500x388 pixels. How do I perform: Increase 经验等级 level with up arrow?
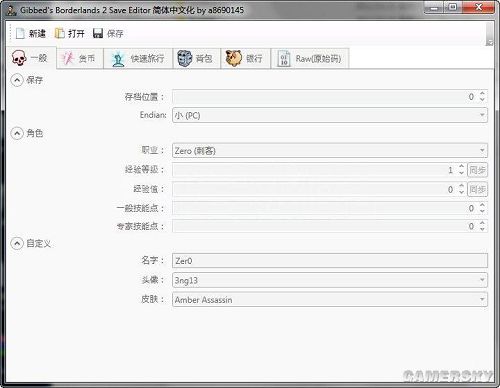461,167
